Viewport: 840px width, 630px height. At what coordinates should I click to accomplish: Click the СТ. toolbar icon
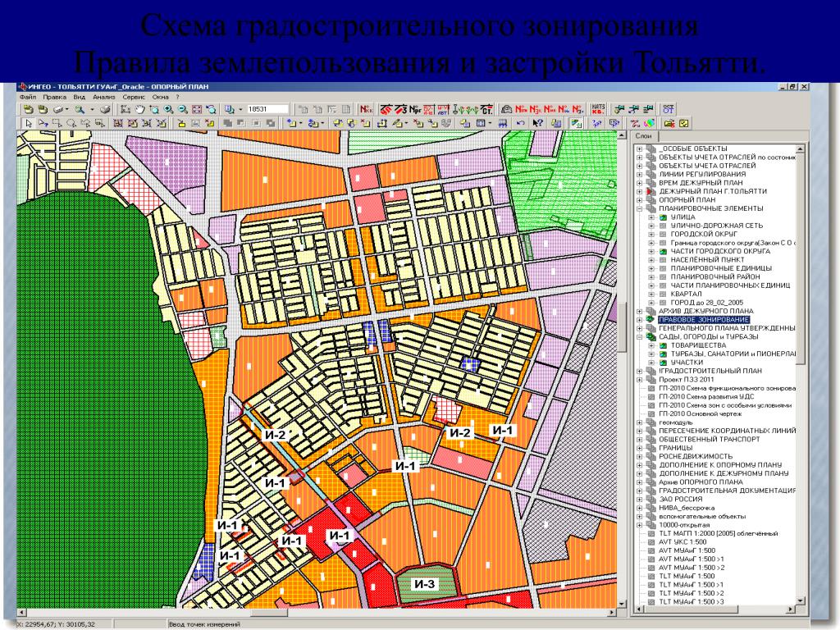tap(487, 109)
